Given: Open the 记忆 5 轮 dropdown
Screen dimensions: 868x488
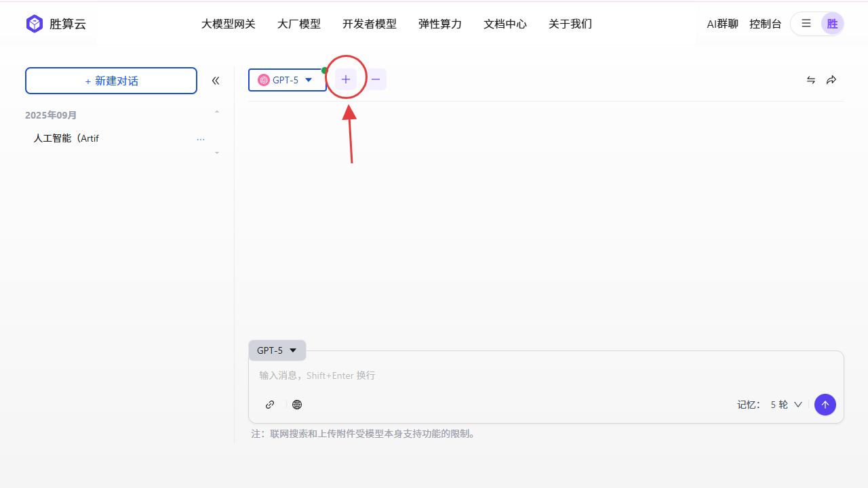Looking at the screenshot, I should [x=786, y=405].
